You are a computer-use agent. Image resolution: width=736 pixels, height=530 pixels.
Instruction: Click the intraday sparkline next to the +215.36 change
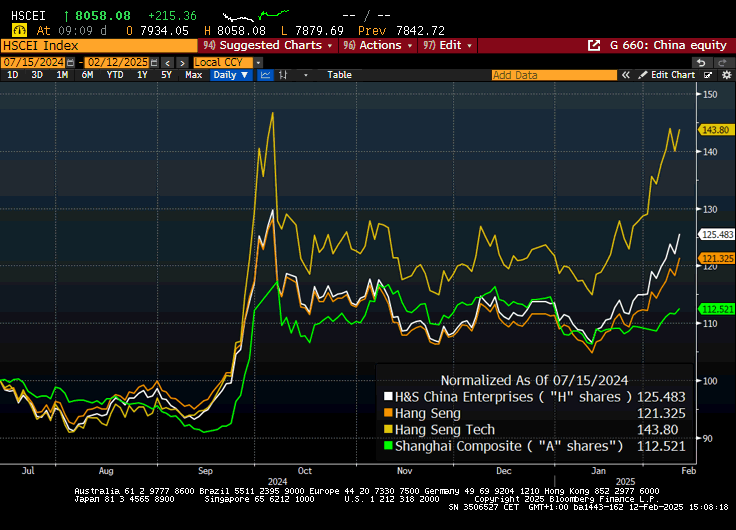(256, 15)
